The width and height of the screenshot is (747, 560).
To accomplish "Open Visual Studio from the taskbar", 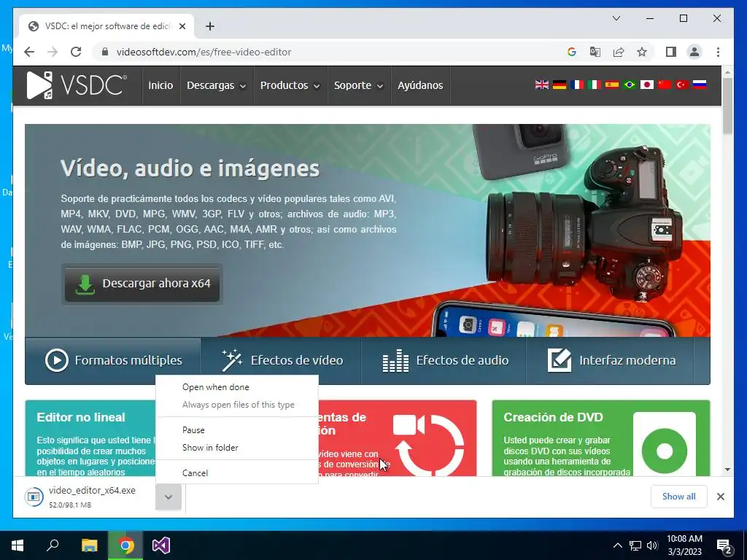I will (161, 545).
